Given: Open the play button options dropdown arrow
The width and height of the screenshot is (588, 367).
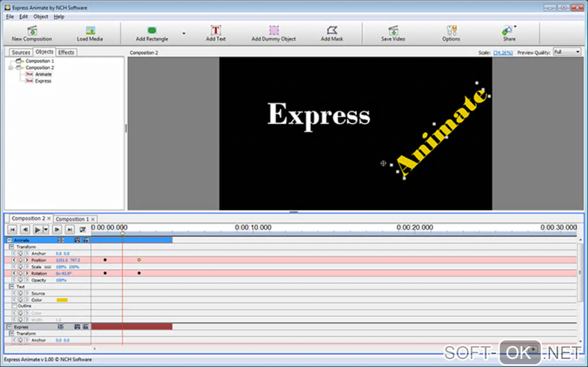Looking at the screenshot, I should point(46,229).
